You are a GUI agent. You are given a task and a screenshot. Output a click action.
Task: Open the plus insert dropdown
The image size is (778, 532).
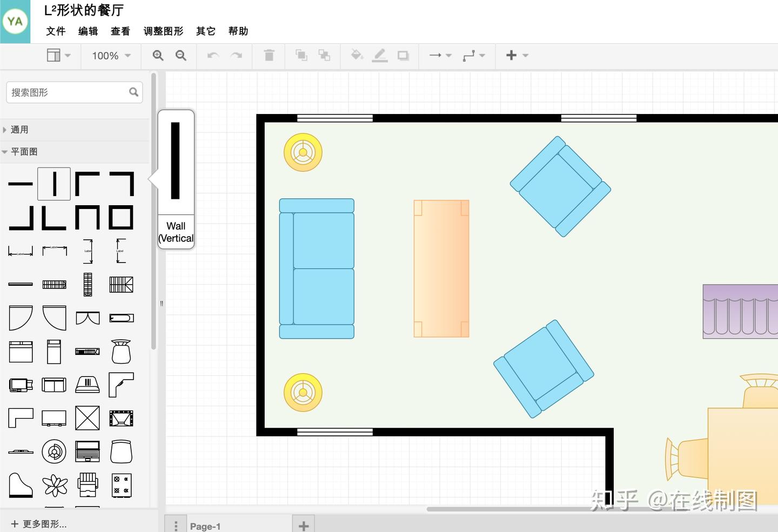pyautogui.click(x=517, y=55)
